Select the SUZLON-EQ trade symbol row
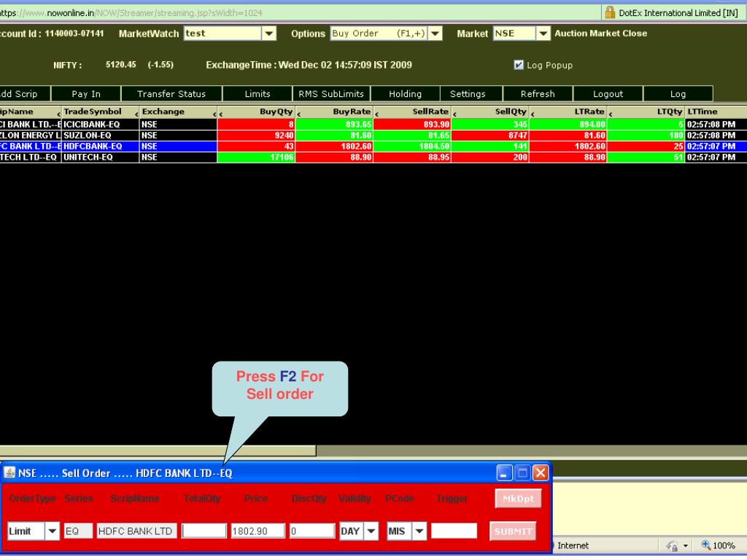The height and width of the screenshot is (560, 747). coord(100,135)
